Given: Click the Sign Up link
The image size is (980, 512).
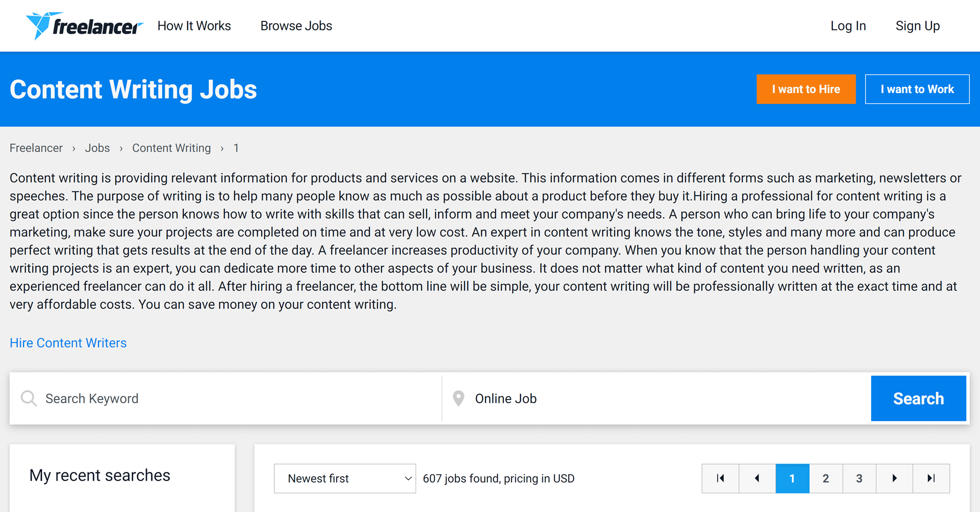Looking at the screenshot, I should click(x=917, y=26).
